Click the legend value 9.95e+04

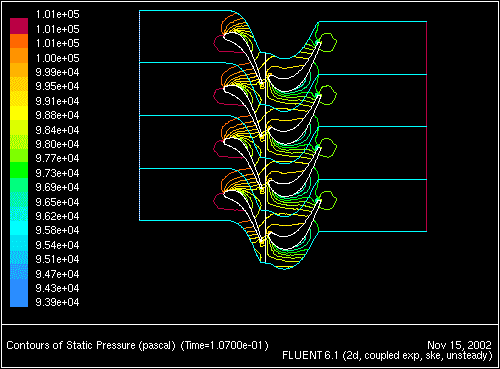pos(58,86)
